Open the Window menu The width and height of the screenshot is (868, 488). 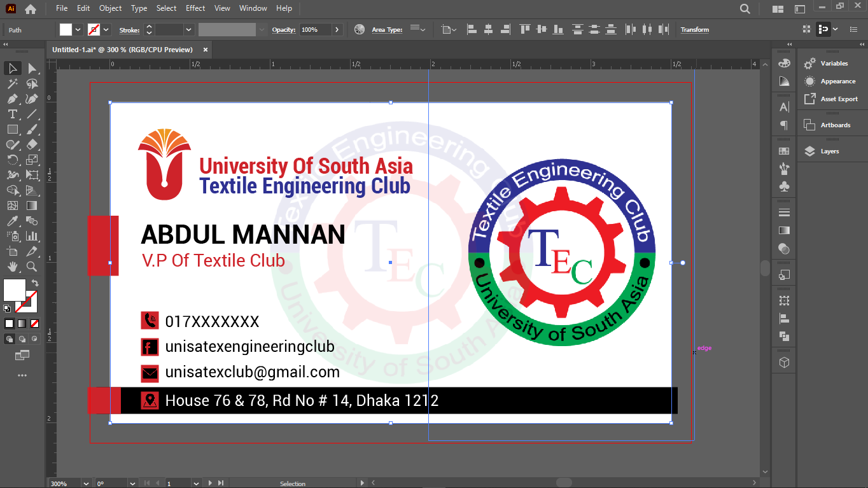pos(253,8)
